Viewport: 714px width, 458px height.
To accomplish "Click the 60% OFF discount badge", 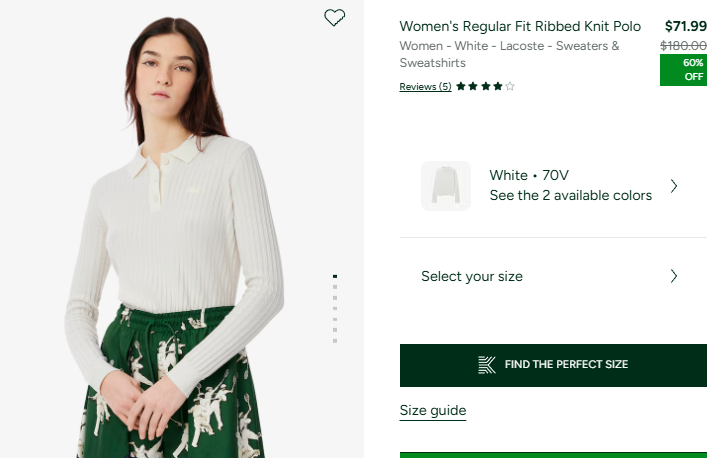I will 683,70.
